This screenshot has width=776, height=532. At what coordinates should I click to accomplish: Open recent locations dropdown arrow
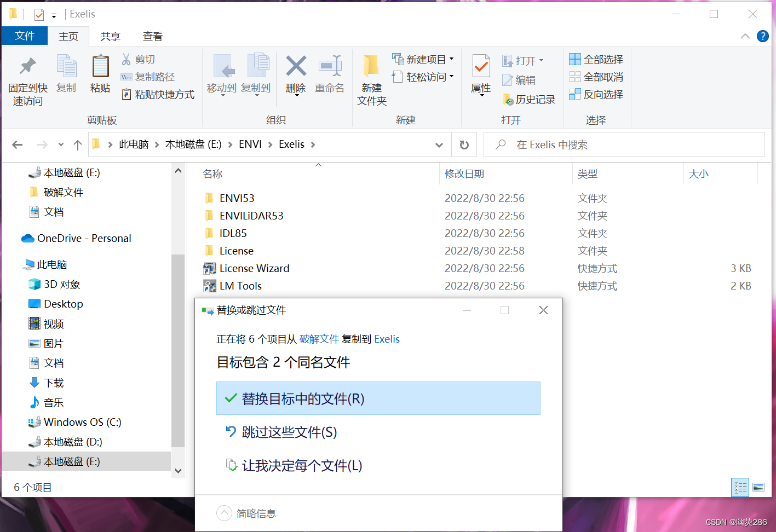(x=61, y=144)
